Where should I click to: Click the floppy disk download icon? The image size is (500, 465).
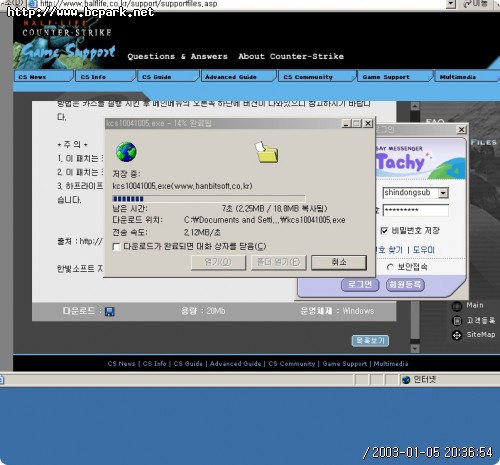click(x=109, y=312)
